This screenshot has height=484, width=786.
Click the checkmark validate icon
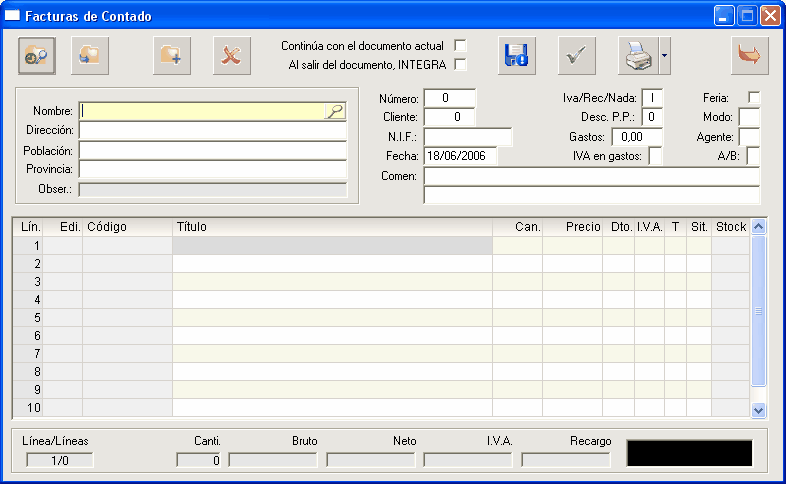(576, 56)
